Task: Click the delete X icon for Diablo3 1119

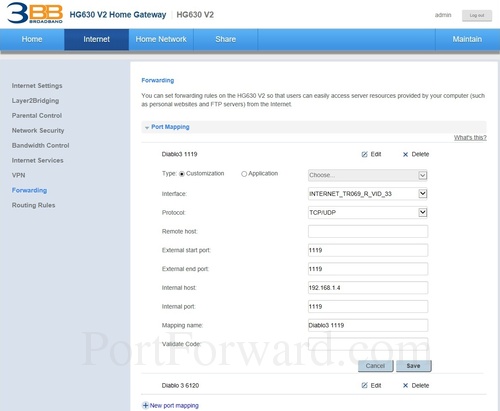Action: coord(405,154)
